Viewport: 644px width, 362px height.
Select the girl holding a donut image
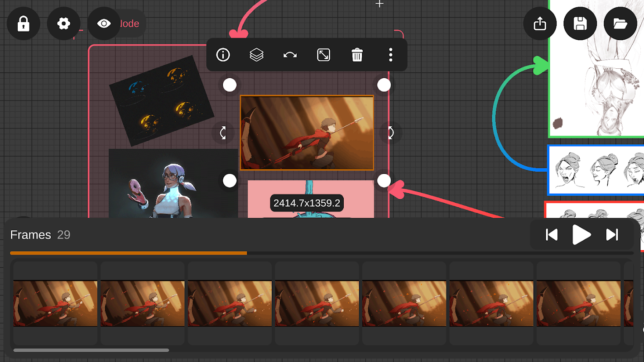pos(173,184)
